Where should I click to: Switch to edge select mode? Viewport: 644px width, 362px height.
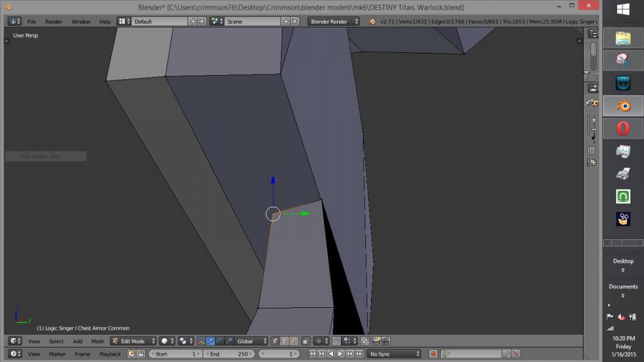[x=284, y=341]
